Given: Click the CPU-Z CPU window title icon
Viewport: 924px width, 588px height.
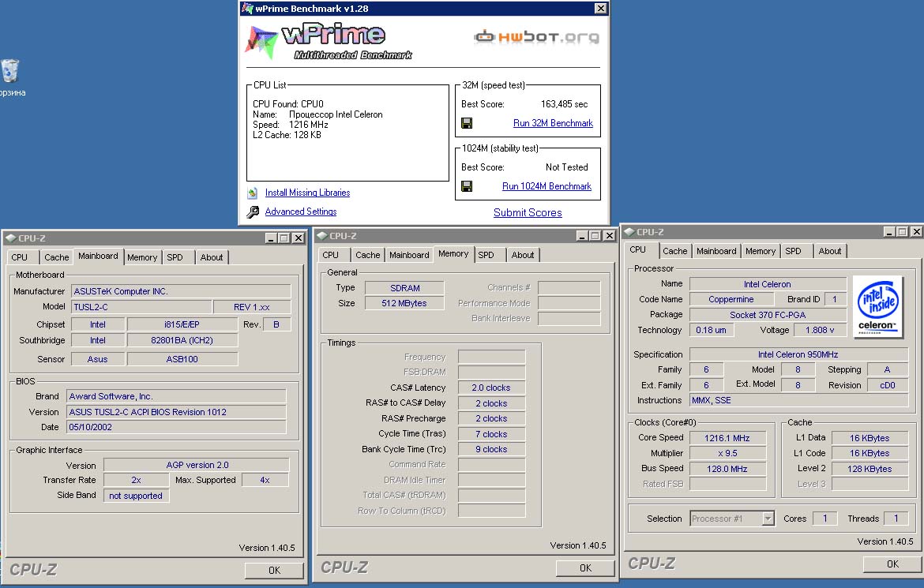Looking at the screenshot, I should [629, 232].
